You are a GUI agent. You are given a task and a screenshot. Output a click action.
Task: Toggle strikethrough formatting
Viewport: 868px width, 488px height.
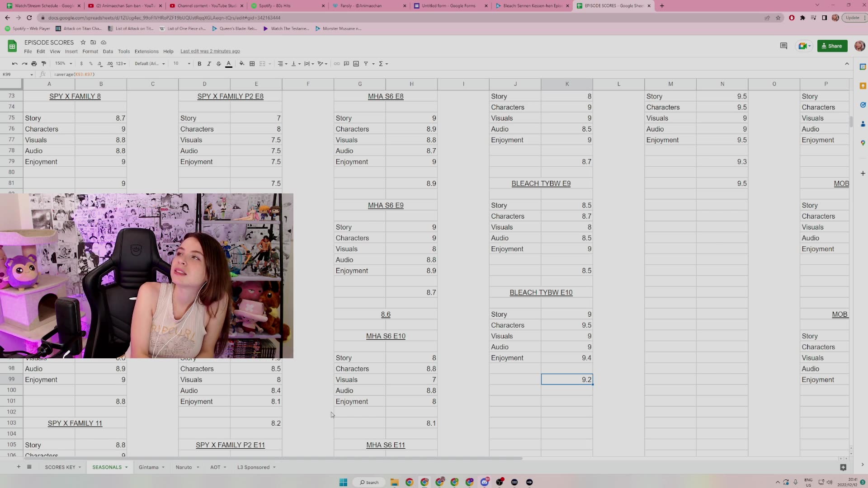point(219,64)
